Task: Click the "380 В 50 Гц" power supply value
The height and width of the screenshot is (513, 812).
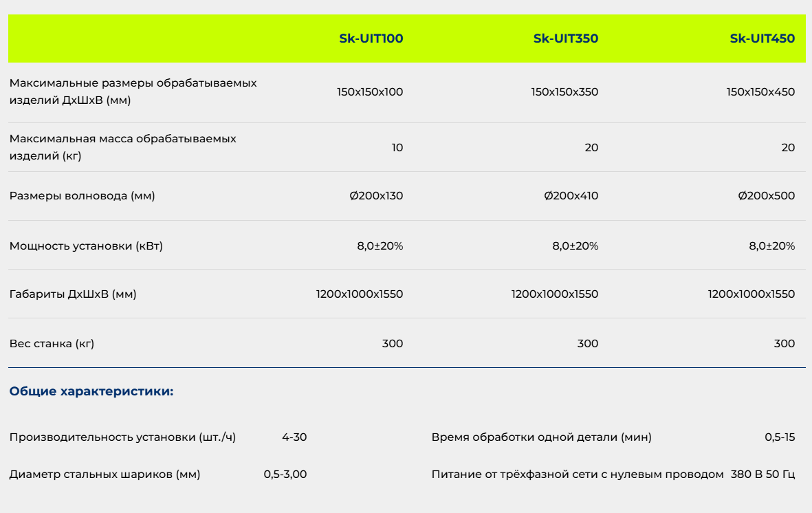Action: [762, 474]
